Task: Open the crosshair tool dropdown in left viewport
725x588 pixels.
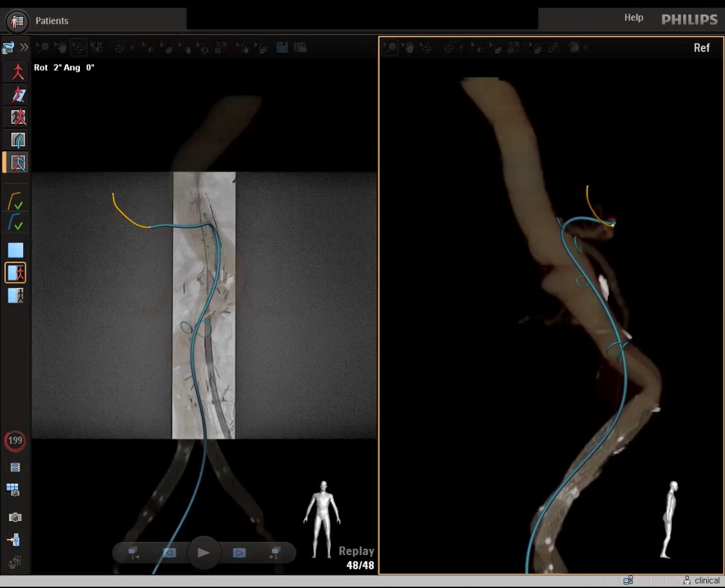Action: 132,48
